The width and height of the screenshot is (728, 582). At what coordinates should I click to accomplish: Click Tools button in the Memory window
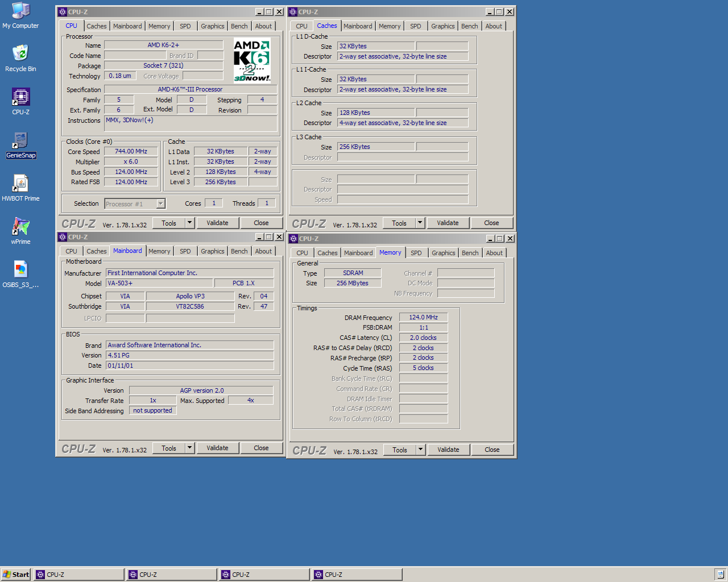tap(400, 450)
